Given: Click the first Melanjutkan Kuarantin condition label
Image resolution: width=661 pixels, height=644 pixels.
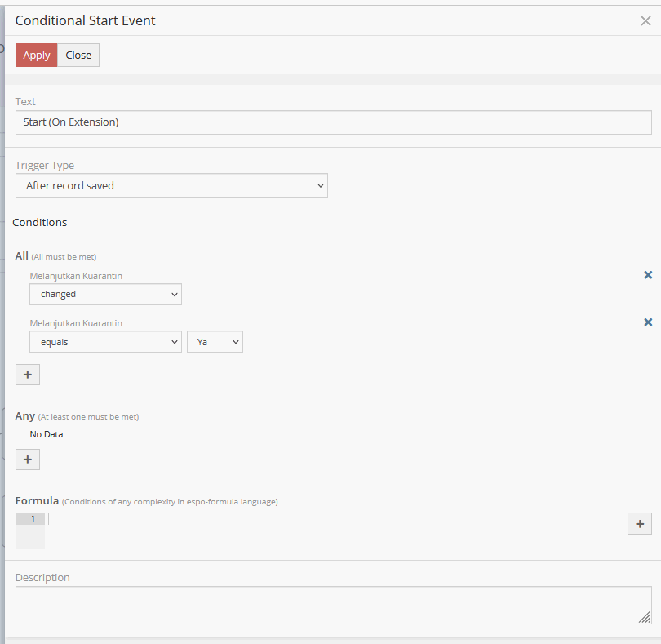Looking at the screenshot, I should point(76,276).
